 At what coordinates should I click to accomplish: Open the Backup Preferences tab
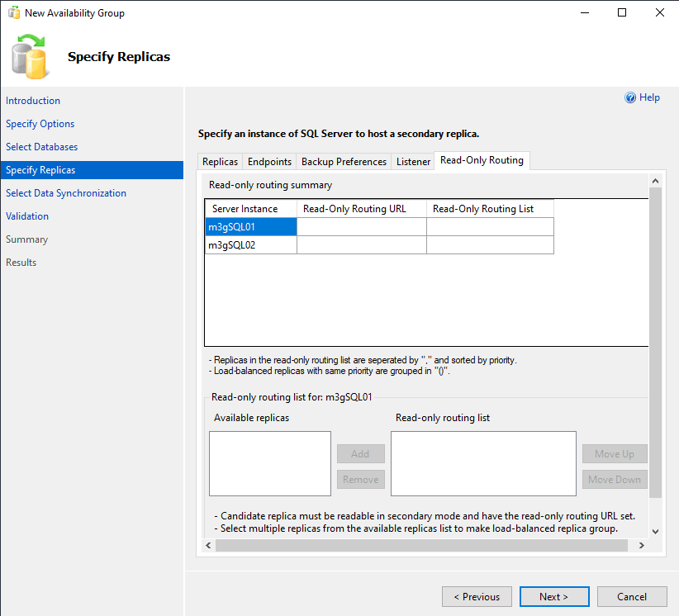point(344,162)
